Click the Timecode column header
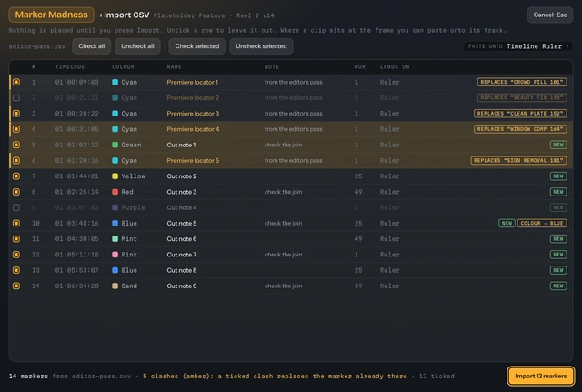Screen dimensions: 582x392 click(x=70, y=66)
